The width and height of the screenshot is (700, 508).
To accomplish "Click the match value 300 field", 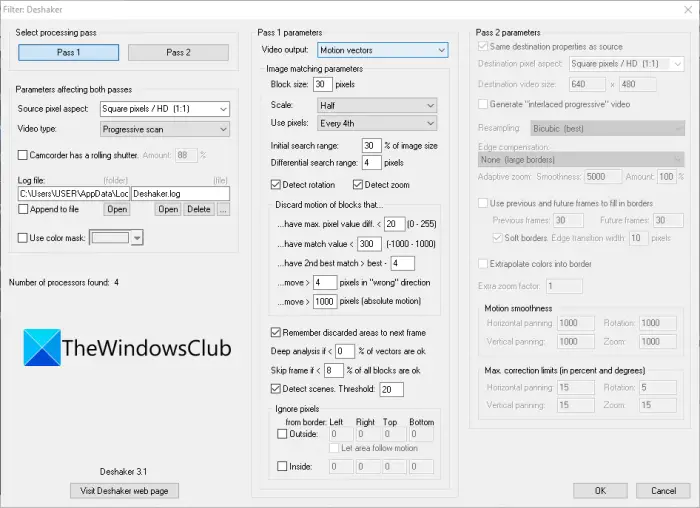I will pyautogui.click(x=369, y=244).
